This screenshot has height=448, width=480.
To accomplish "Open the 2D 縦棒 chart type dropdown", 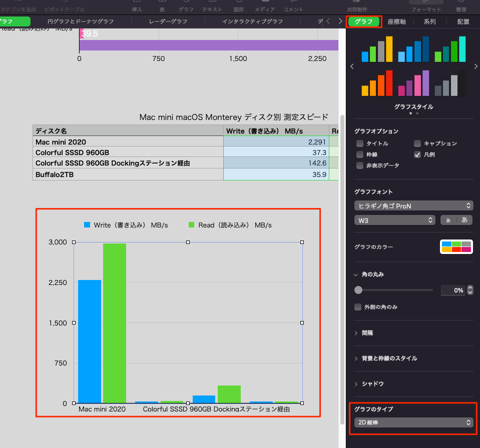I will 413,422.
